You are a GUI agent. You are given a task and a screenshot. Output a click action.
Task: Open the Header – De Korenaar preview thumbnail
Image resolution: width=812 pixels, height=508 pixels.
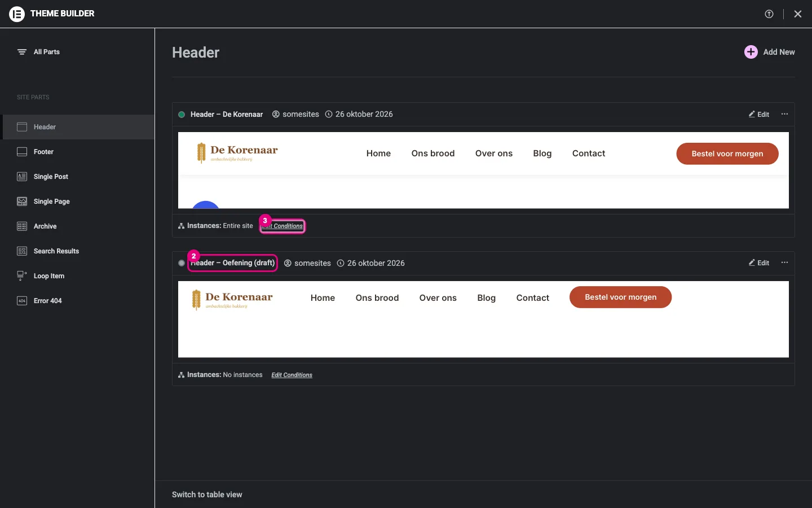click(x=483, y=170)
